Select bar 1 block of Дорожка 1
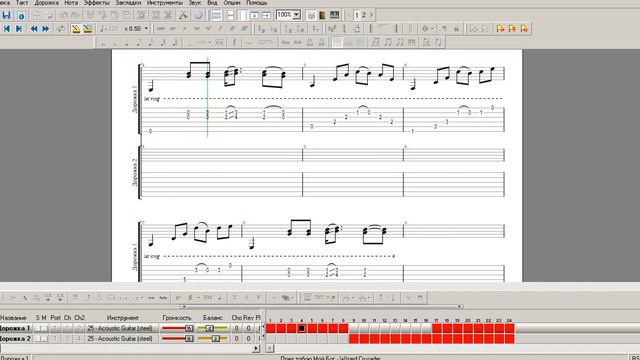Viewport: 640px width, 360px height. 271,328
